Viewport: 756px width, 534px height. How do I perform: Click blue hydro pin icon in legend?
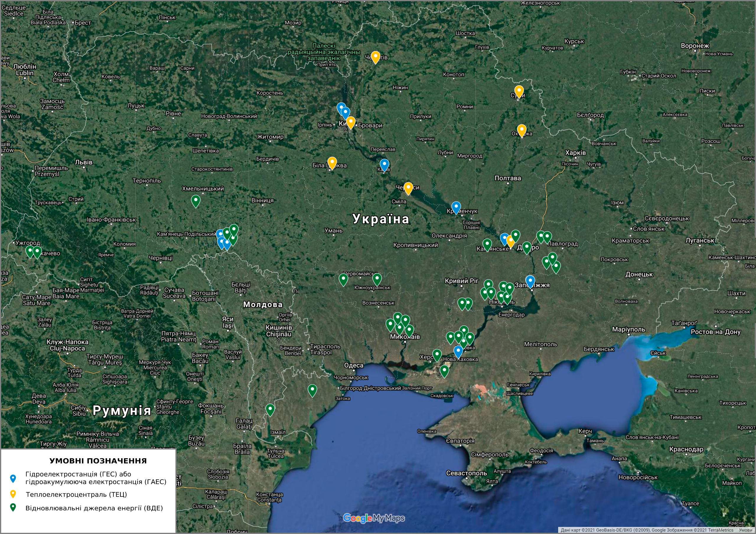13,478
